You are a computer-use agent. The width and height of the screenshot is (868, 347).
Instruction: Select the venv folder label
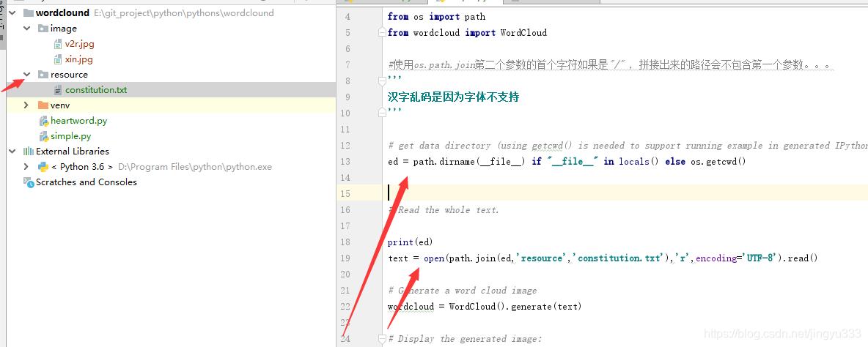(x=60, y=105)
